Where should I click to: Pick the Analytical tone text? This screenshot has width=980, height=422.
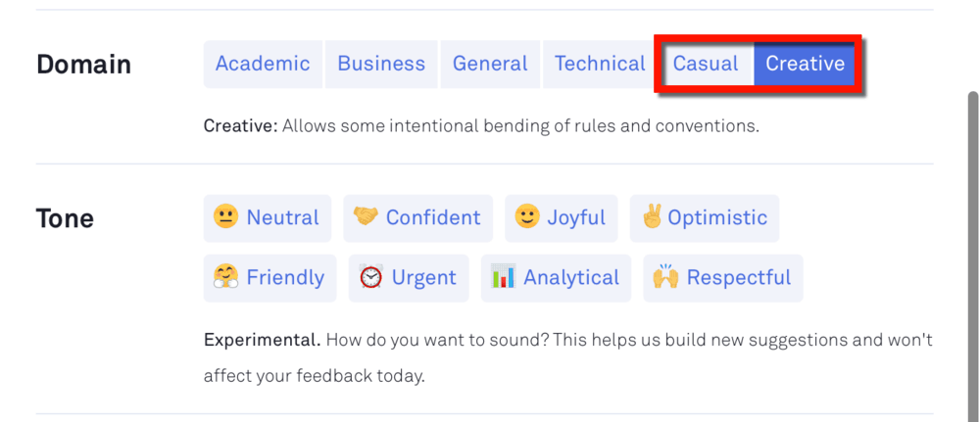(571, 278)
